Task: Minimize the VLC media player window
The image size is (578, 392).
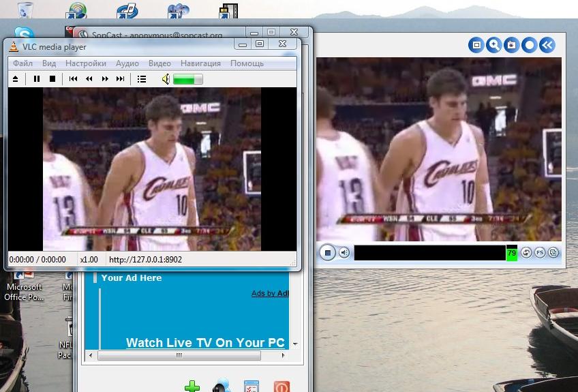Action: (x=242, y=44)
